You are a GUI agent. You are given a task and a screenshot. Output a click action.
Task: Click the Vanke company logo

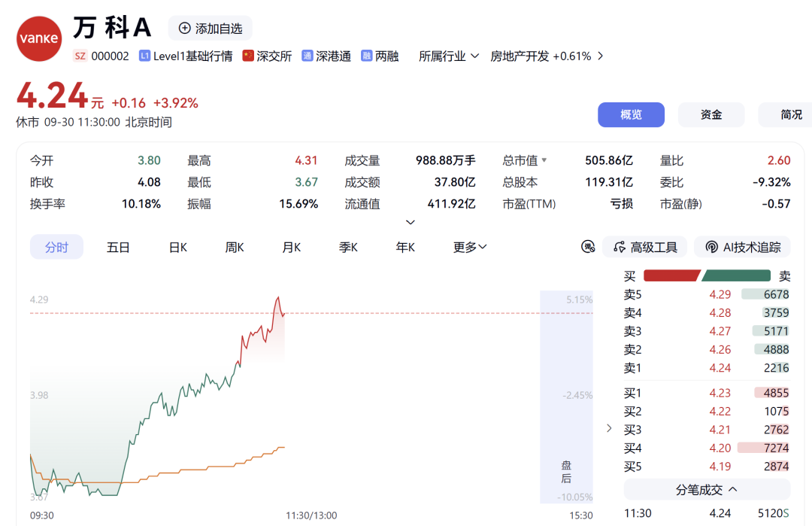[x=39, y=38]
